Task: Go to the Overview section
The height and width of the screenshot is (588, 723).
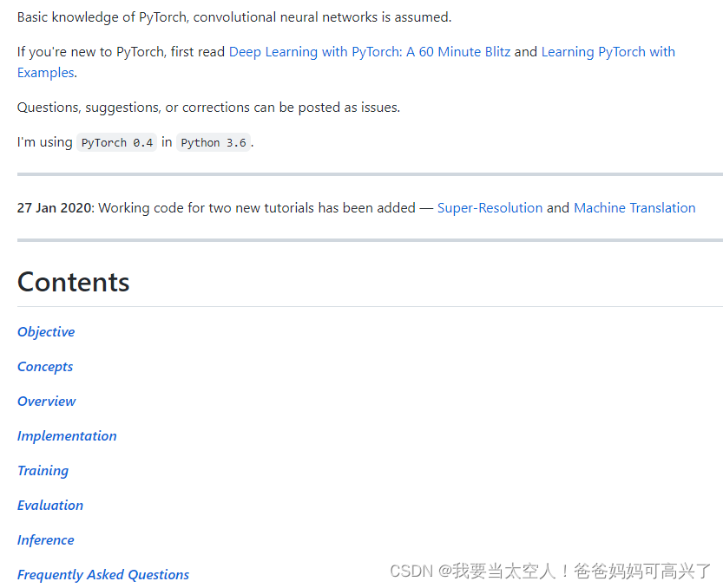Action: (x=46, y=402)
